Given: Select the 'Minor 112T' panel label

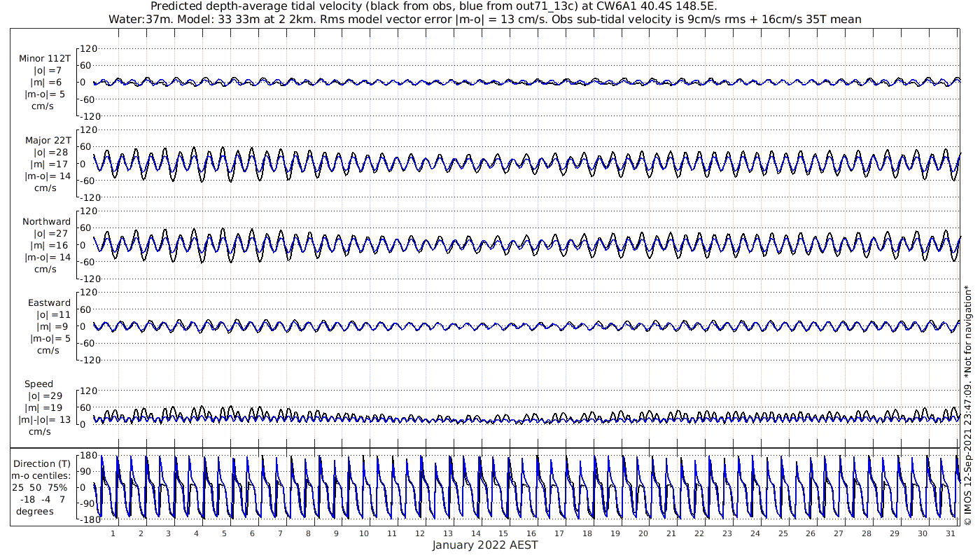Looking at the screenshot, I should (x=45, y=58).
